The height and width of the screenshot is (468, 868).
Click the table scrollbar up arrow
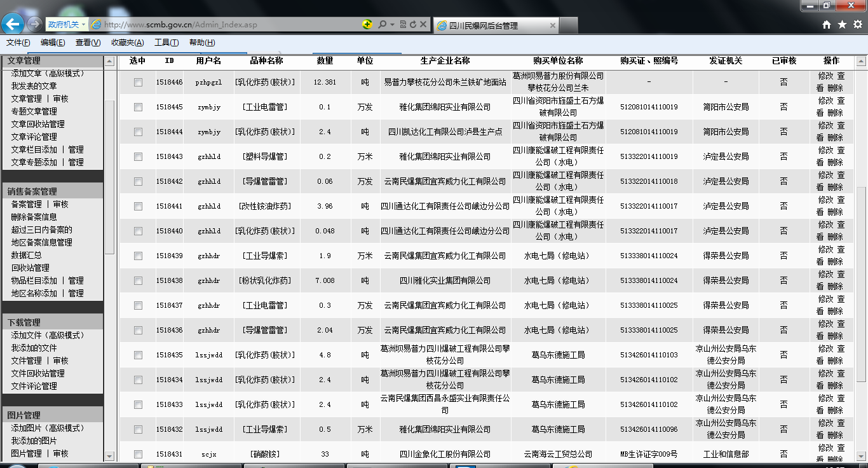862,62
